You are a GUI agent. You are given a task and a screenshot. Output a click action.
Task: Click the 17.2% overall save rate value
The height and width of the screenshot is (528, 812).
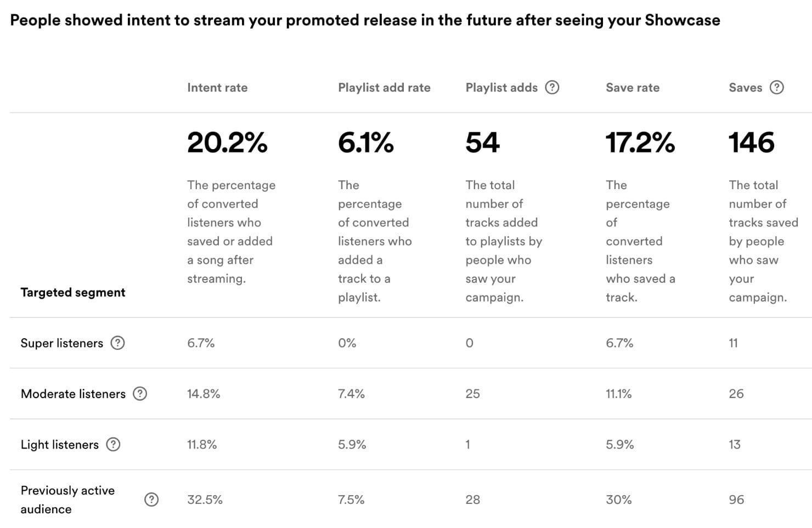point(640,143)
